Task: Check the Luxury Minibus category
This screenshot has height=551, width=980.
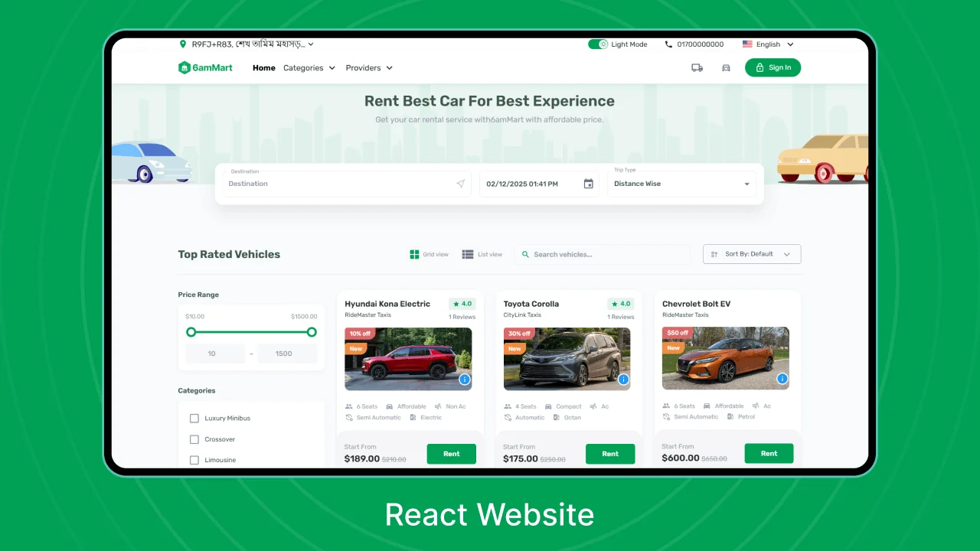Action: click(x=194, y=419)
